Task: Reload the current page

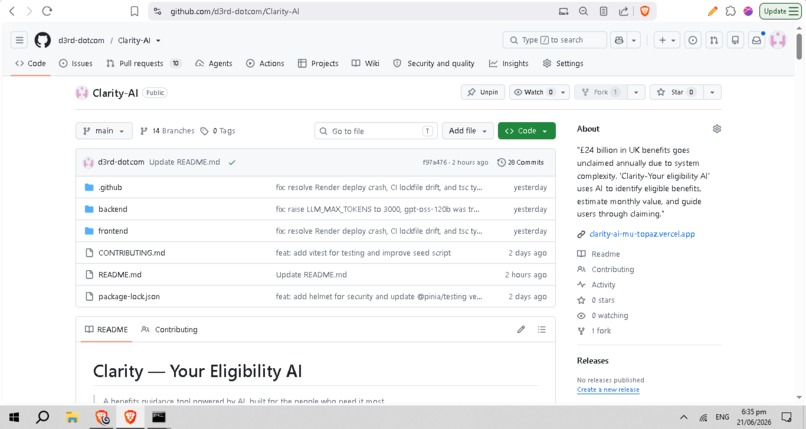Action: click(47, 11)
